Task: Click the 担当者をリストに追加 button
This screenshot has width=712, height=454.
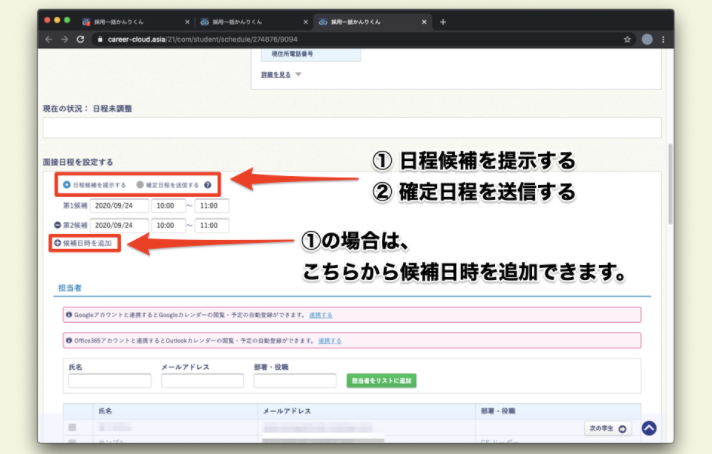Action: point(381,381)
